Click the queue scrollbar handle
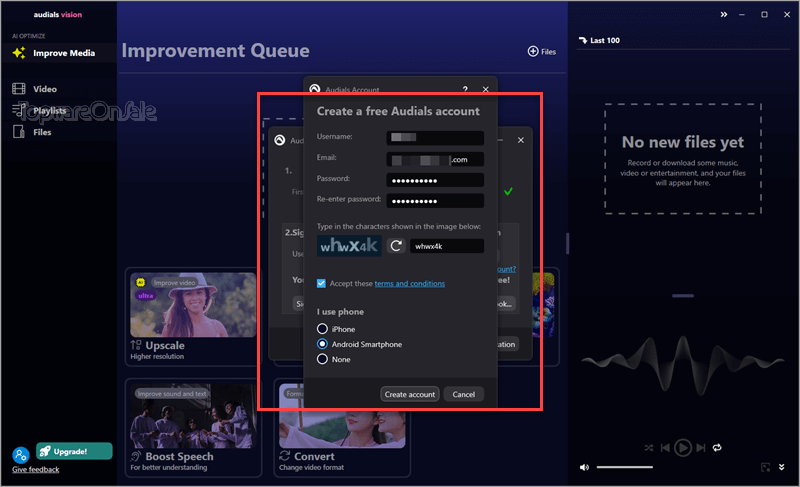800x487 pixels. pos(567,244)
